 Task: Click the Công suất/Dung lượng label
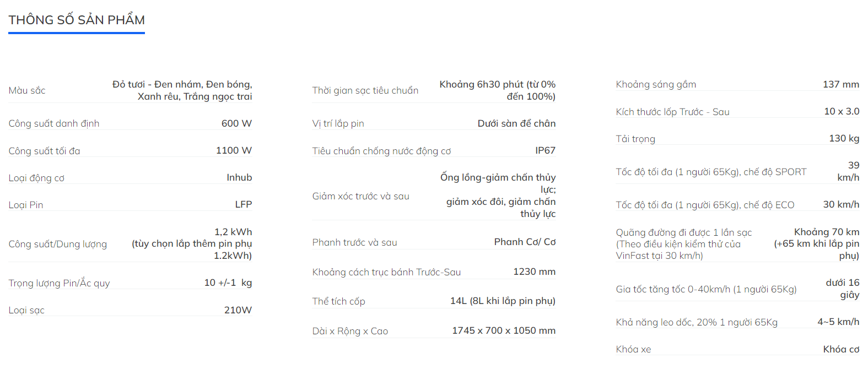(58, 244)
